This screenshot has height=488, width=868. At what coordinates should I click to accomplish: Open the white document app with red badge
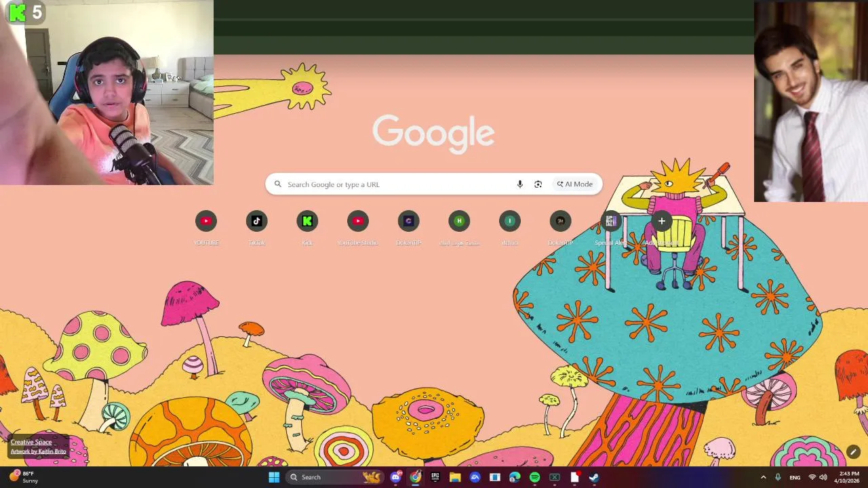(574, 477)
